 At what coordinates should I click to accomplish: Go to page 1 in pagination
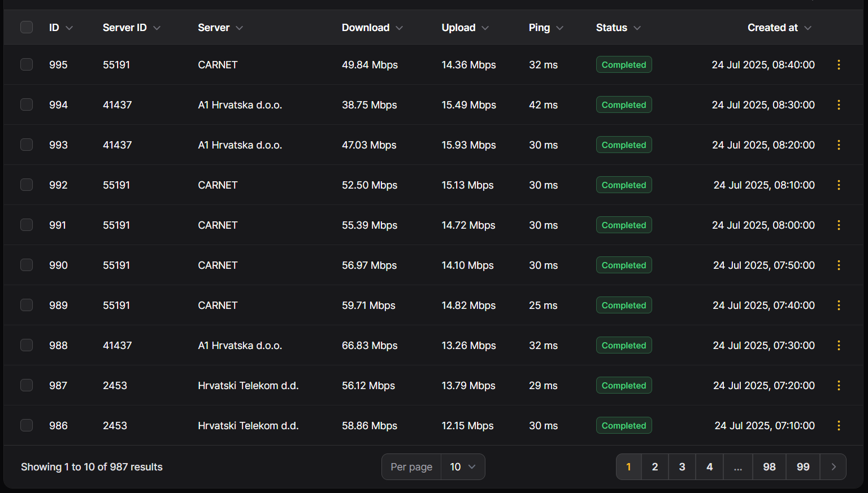coord(628,467)
